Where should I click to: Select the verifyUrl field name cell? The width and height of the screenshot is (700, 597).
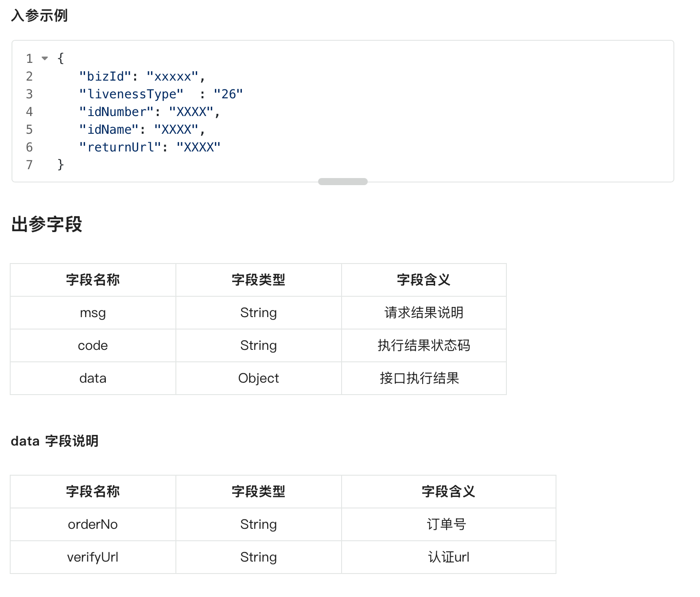point(93,557)
